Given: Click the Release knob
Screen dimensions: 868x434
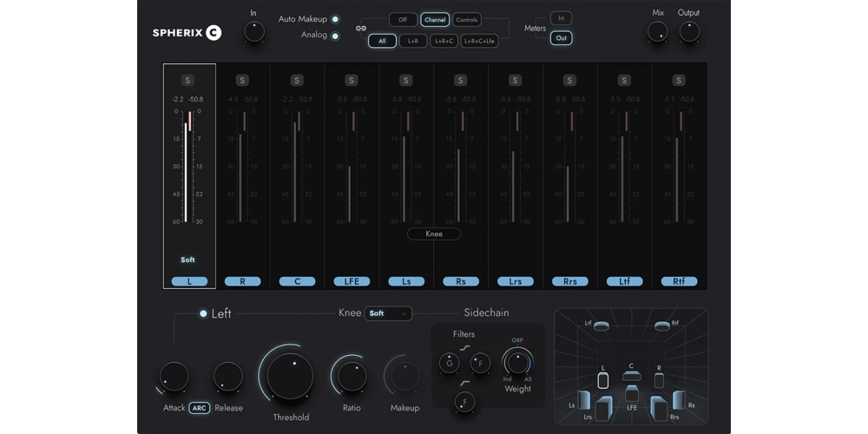Looking at the screenshot, I should pyautogui.click(x=228, y=377).
